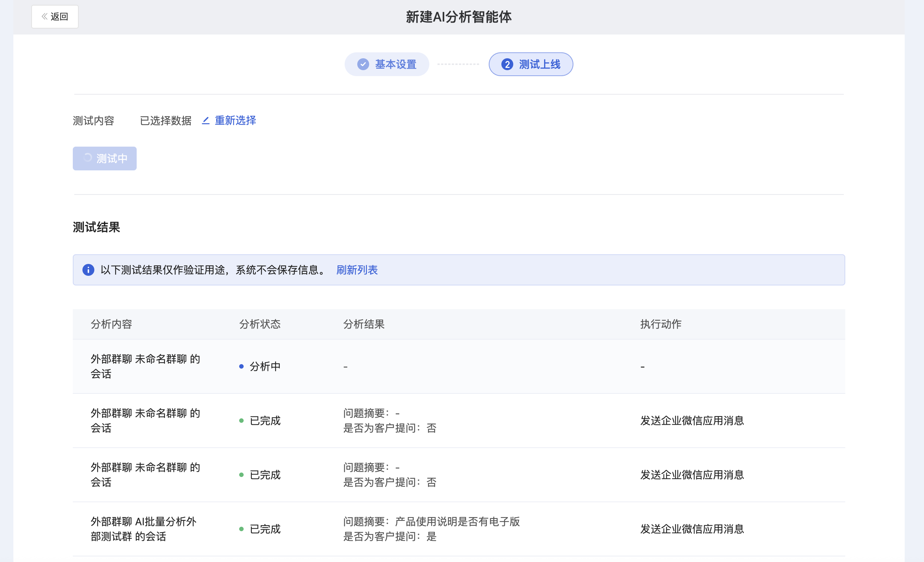Screen dimensions: 924x562
Task: Click the 执行动作 column header
Action: tap(661, 324)
